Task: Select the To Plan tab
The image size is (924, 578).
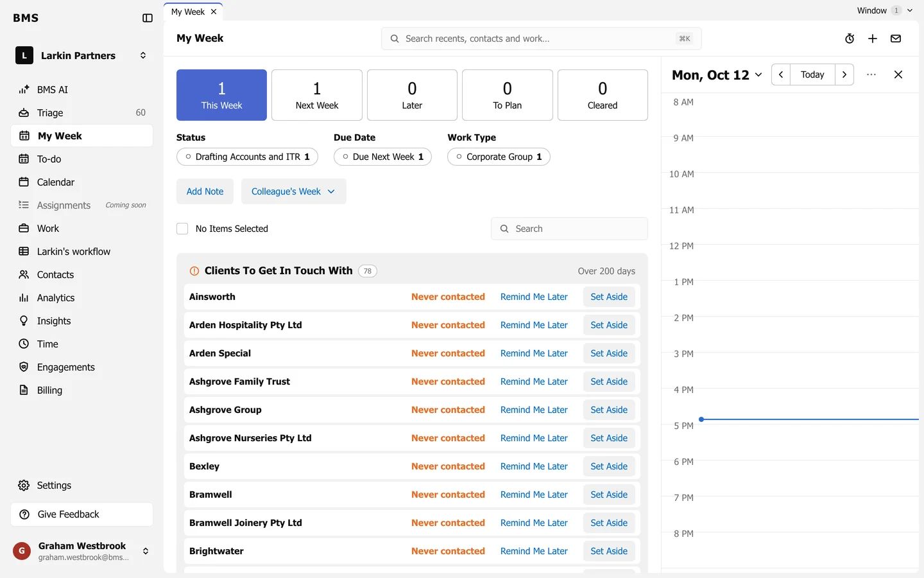Action: [508, 95]
